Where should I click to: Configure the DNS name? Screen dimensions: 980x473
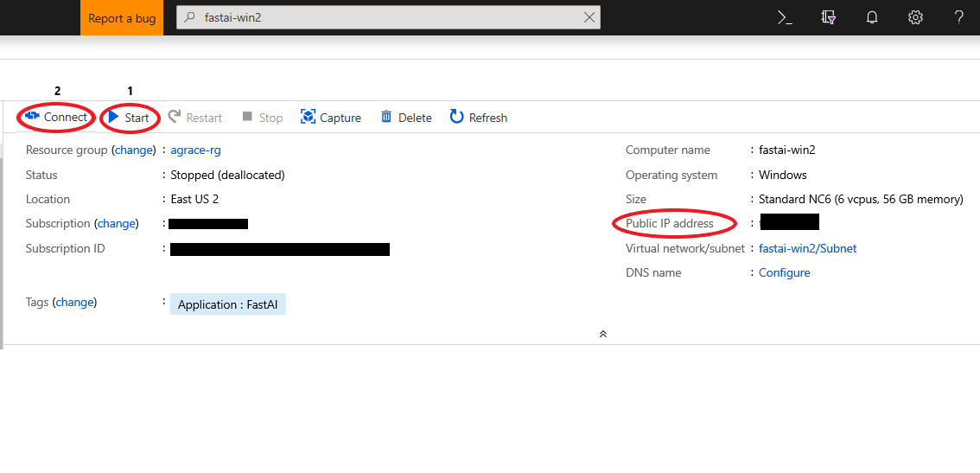(x=784, y=272)
